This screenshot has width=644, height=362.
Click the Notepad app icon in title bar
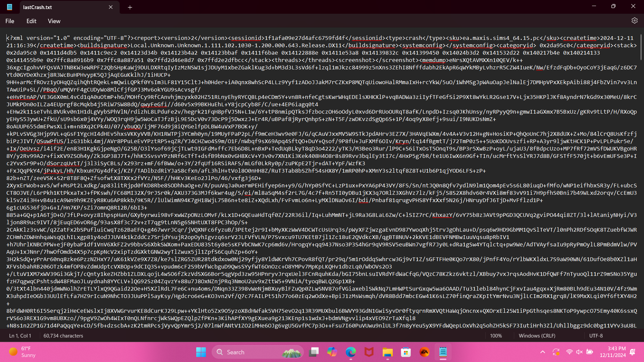pos(9,7)
